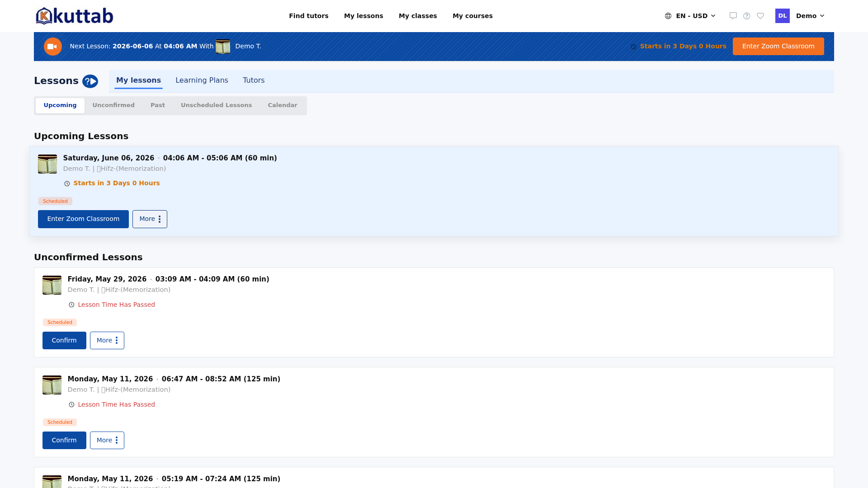This screenshot has height=488, width=868.
Task: Click Scheduled badge on 06:47 AM lesson
Action: coord(60,422)
